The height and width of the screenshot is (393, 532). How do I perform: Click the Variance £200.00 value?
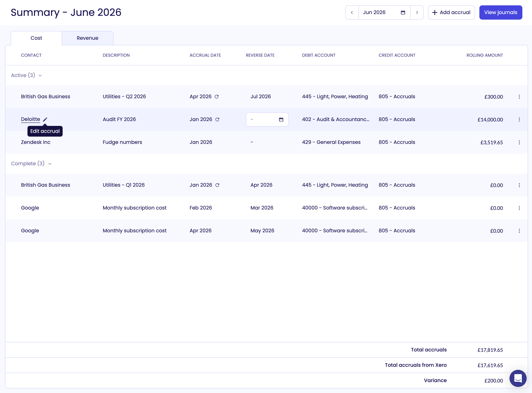click(x=494, y=381)
